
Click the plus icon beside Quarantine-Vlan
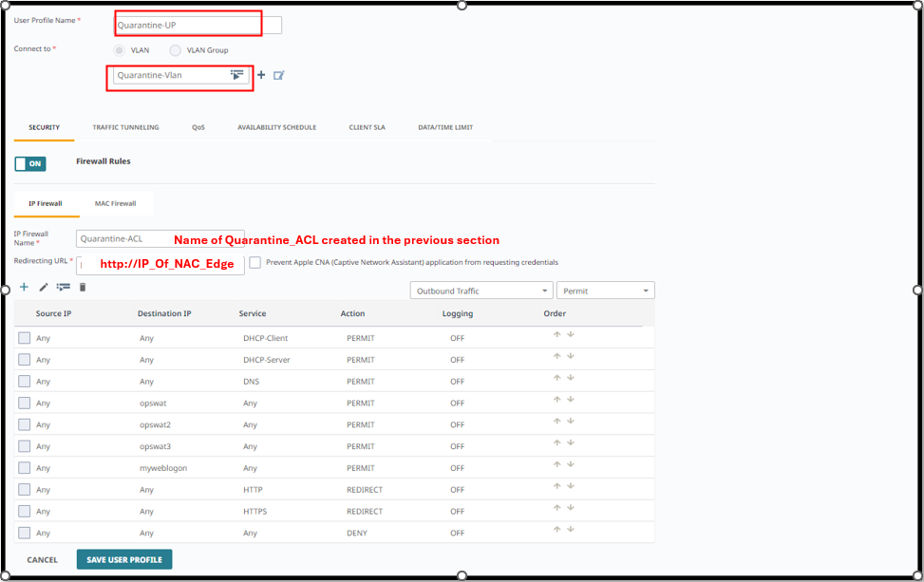261,75
